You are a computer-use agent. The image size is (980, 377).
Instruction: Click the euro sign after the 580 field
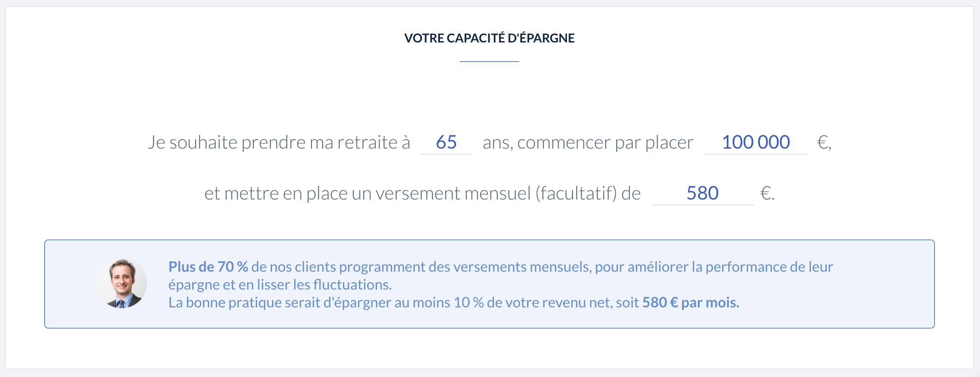(x=766, y=193)
